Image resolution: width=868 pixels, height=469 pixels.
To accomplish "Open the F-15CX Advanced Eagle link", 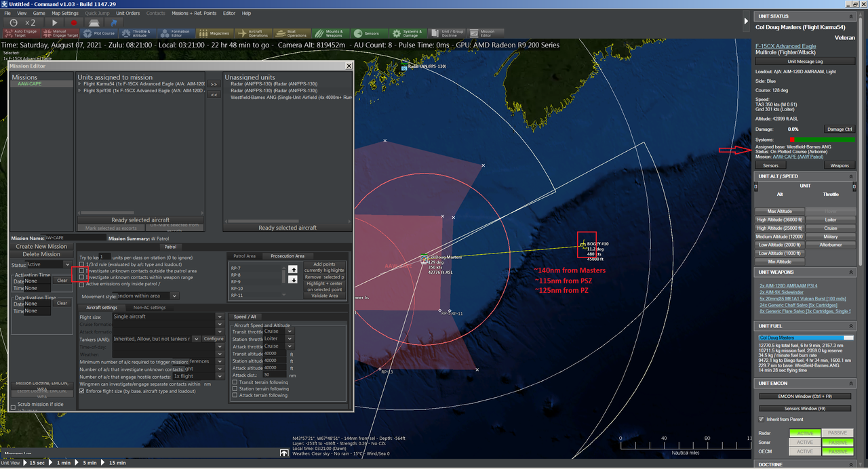I will pos(785,46).
